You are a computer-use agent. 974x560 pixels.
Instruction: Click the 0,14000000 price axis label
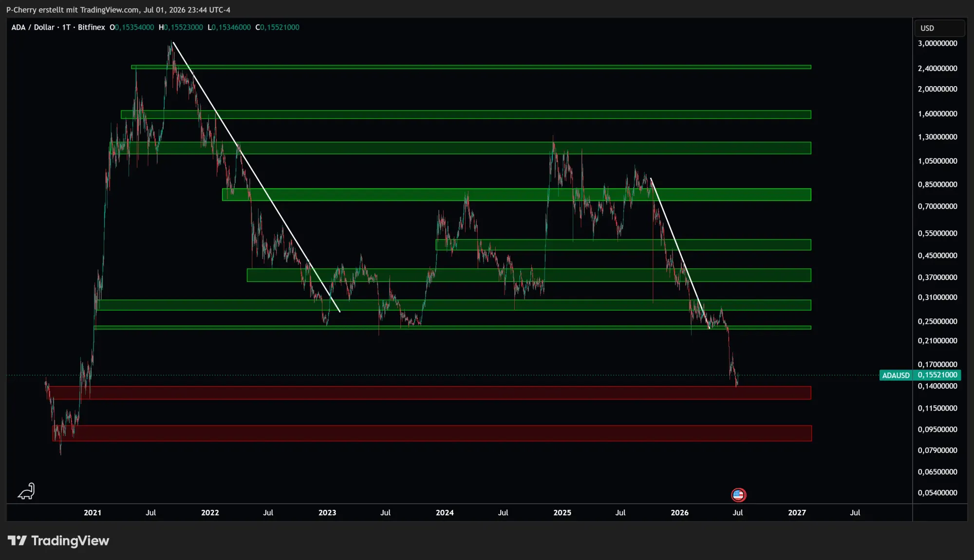937,386
